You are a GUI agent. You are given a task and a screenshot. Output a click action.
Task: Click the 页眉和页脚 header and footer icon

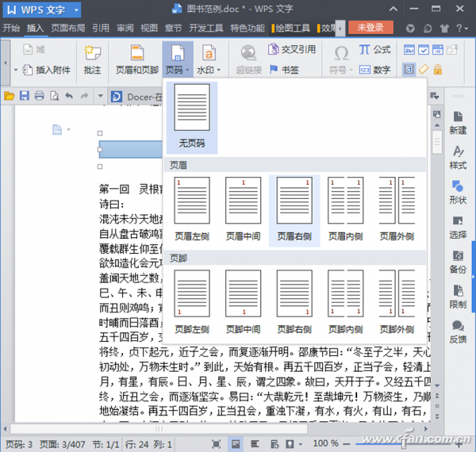[x=137, y=60]
